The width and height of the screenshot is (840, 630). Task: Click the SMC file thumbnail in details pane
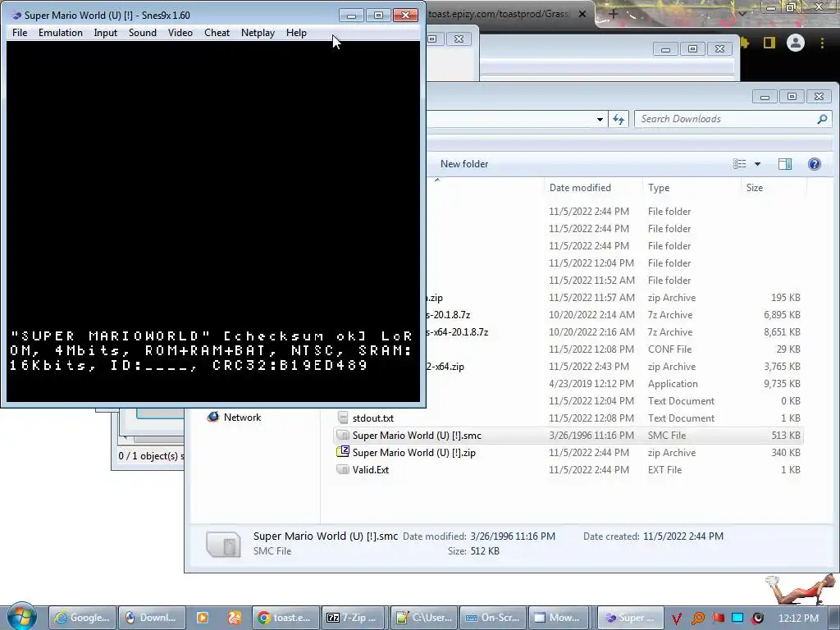coord(223,544)
